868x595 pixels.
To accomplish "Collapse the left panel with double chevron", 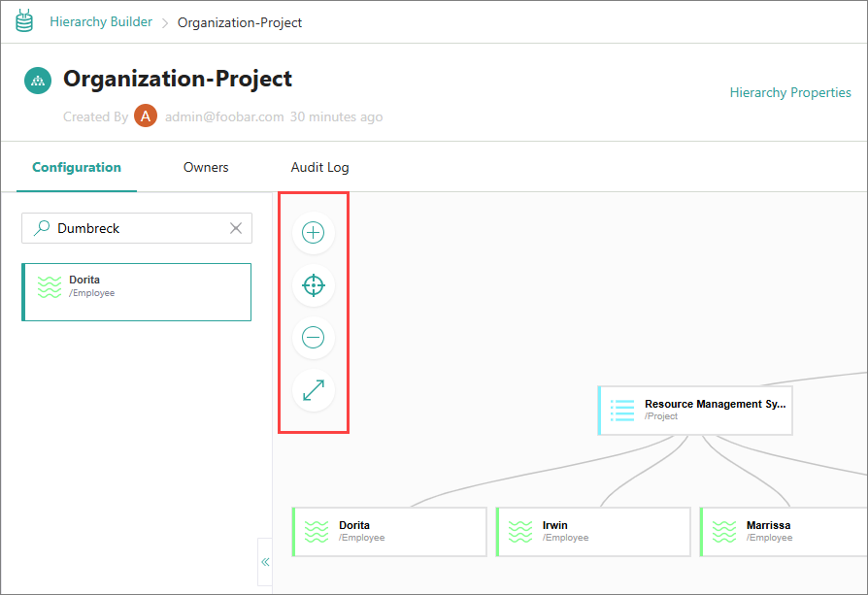I will pyautogui.click(x=265, y=562).
